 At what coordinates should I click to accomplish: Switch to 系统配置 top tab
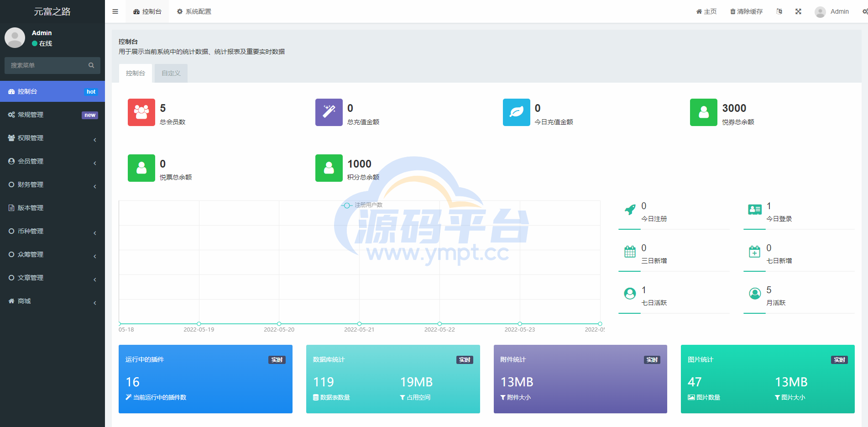194,11
